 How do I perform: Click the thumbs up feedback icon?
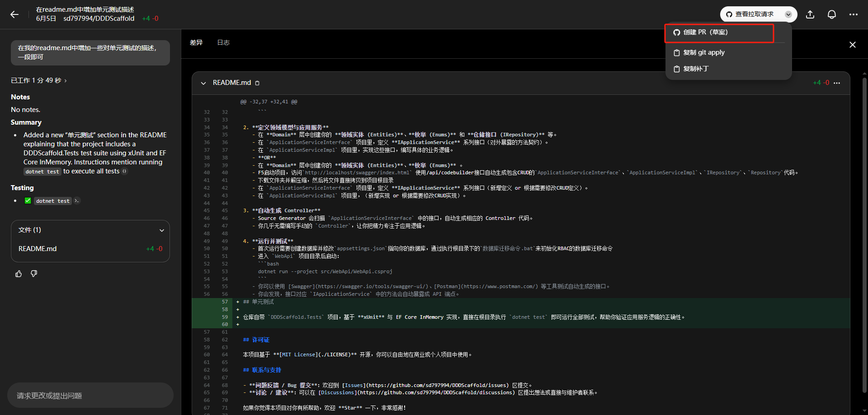(x=19, y=274)
